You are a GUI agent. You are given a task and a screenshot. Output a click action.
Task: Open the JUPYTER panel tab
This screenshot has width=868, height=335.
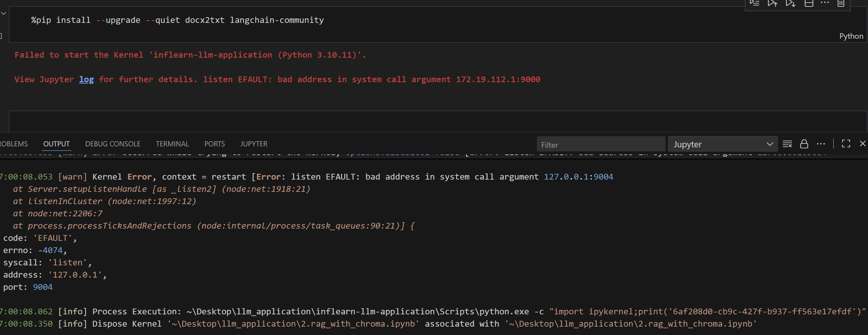point(253,144)
